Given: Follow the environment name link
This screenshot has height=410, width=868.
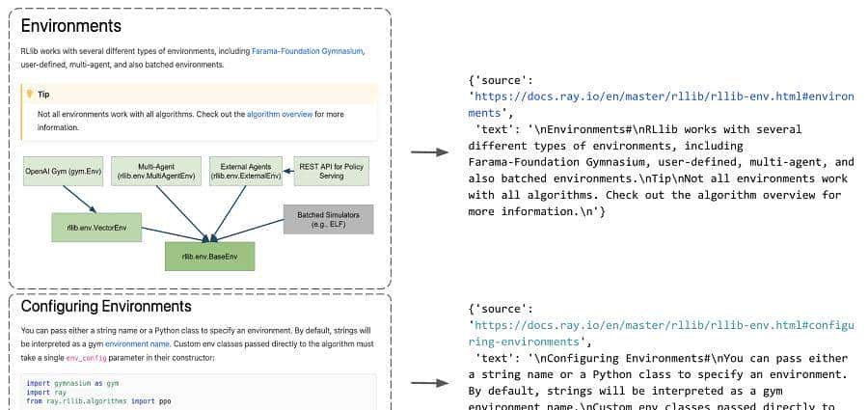Looking at the screenshot, I should pyautogui.click(x=138, y=342).
